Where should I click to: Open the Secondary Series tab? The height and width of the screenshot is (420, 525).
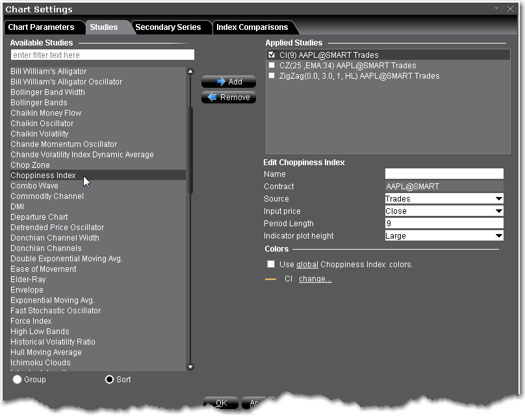point(168,27)
